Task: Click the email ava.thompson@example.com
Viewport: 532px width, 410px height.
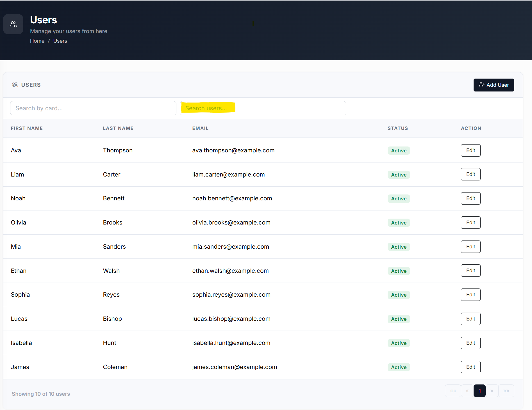Action: click(233, 150)
